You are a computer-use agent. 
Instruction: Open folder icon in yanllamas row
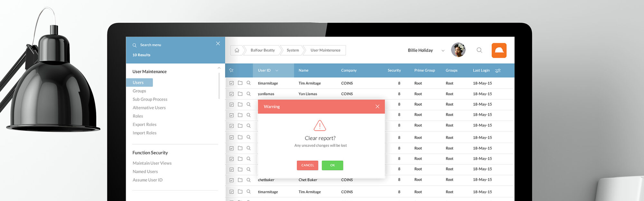(240, 94)
